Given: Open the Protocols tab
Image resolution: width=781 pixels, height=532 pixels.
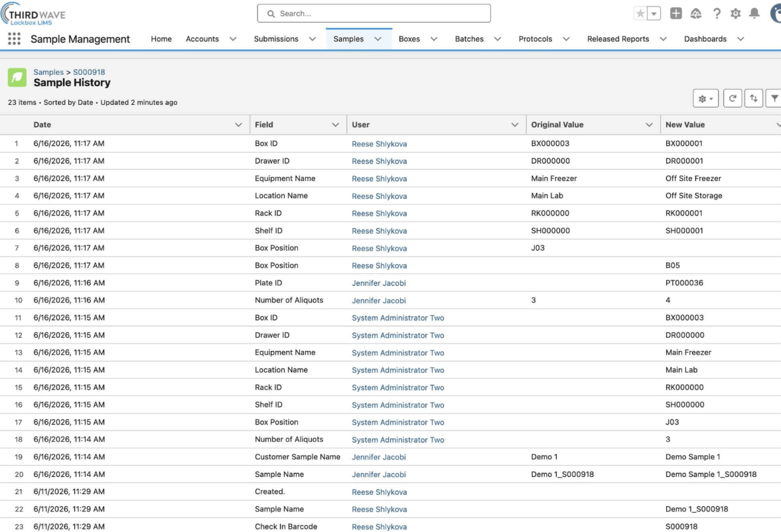Looking at the screenshot, I should click(535, 39).
